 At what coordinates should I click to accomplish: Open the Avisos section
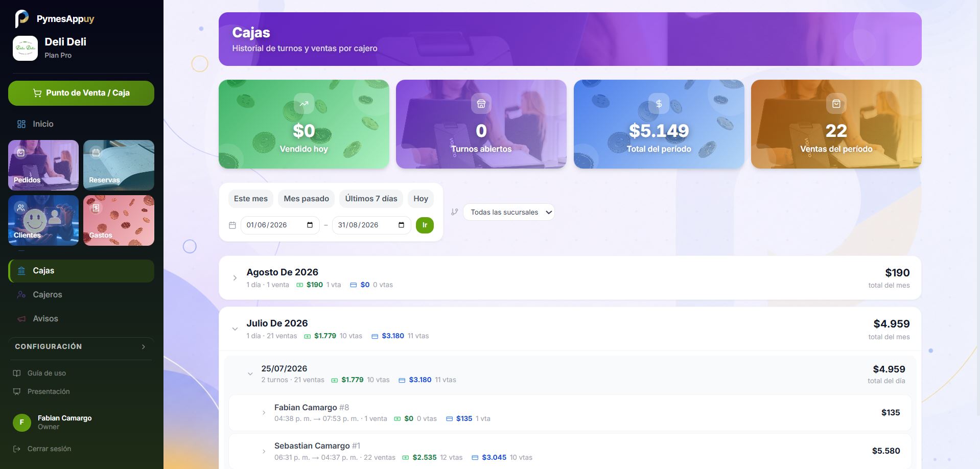(x=81, y=319)
